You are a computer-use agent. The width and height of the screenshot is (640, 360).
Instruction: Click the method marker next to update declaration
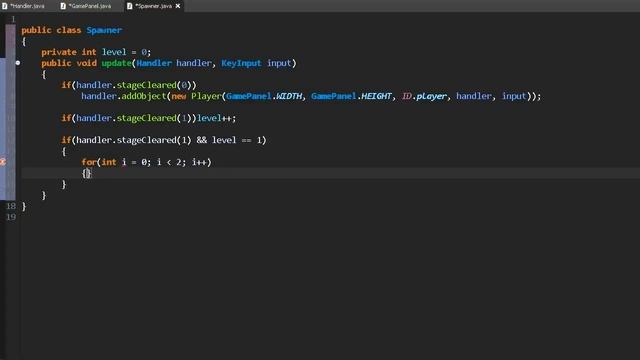[18, 63]
